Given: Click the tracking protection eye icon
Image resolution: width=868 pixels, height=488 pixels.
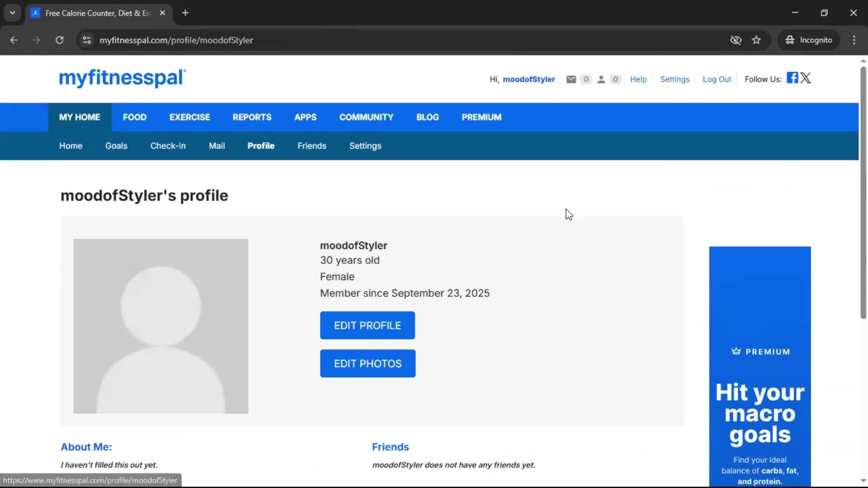Looking at the screenshot, I should click(736, 40).
